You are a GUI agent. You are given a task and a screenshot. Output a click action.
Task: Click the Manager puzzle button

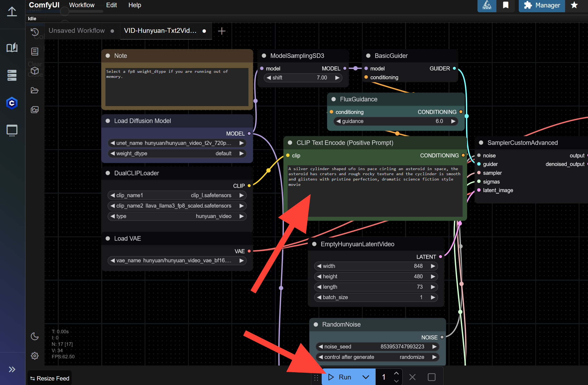click(x=542, y=5)
